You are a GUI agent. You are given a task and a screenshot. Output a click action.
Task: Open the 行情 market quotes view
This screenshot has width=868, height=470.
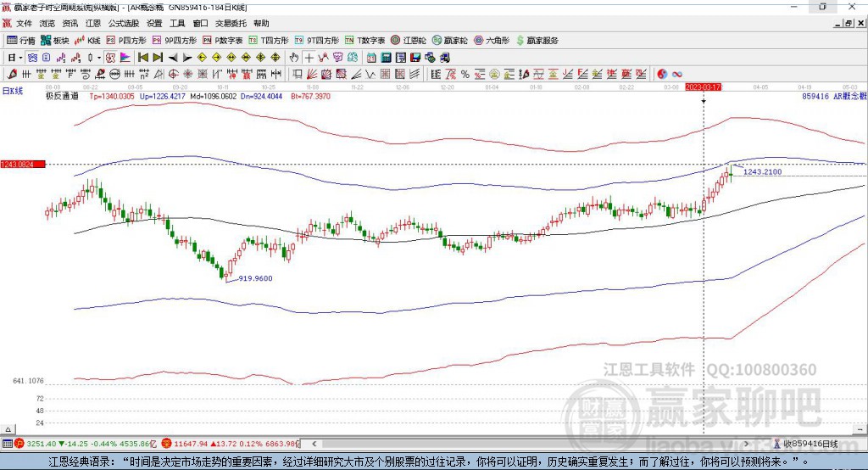click(x=21, y=40)
